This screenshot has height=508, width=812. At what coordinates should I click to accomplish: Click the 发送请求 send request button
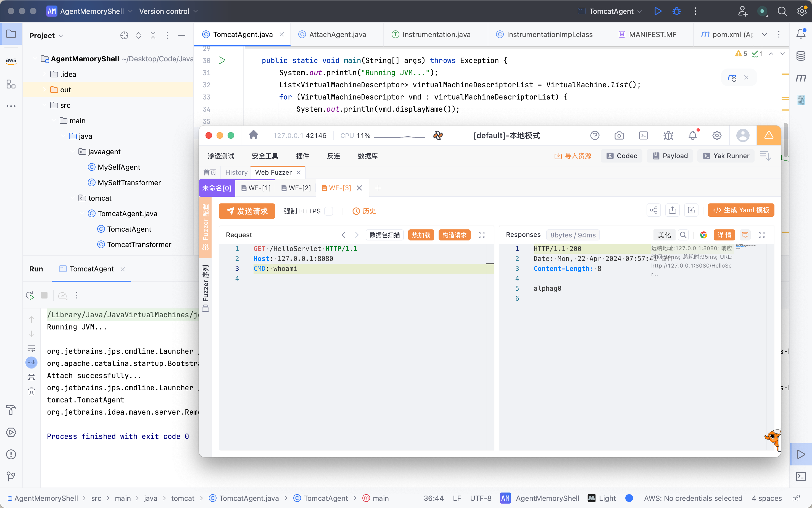tap(247, 211)
